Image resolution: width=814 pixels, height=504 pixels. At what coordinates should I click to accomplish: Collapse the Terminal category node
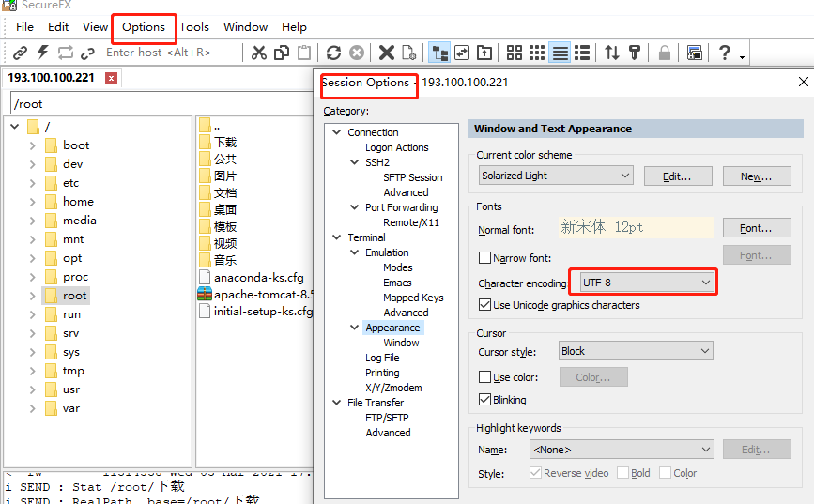pyautogui.click(x=337, y=237)
